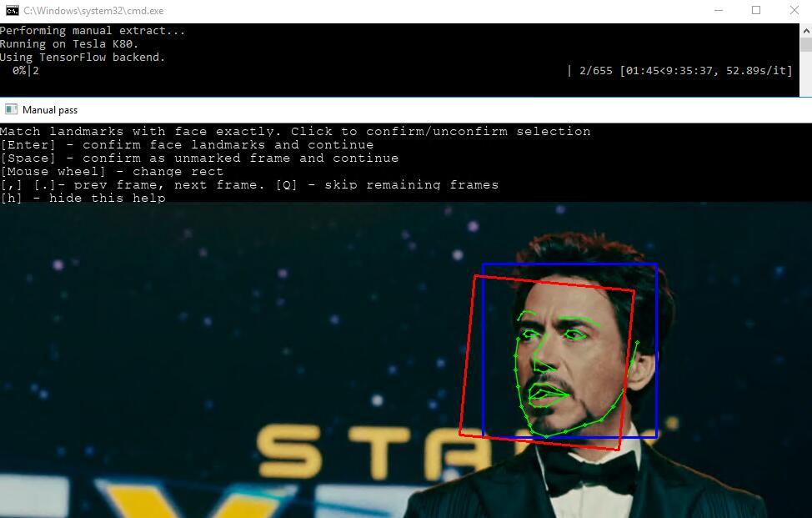Image resolution: width=812 pixels, height=518 pixels.
Task: Click the '[Space] - confirm as unmarked frame' line
Action: [x=199, y=158]
